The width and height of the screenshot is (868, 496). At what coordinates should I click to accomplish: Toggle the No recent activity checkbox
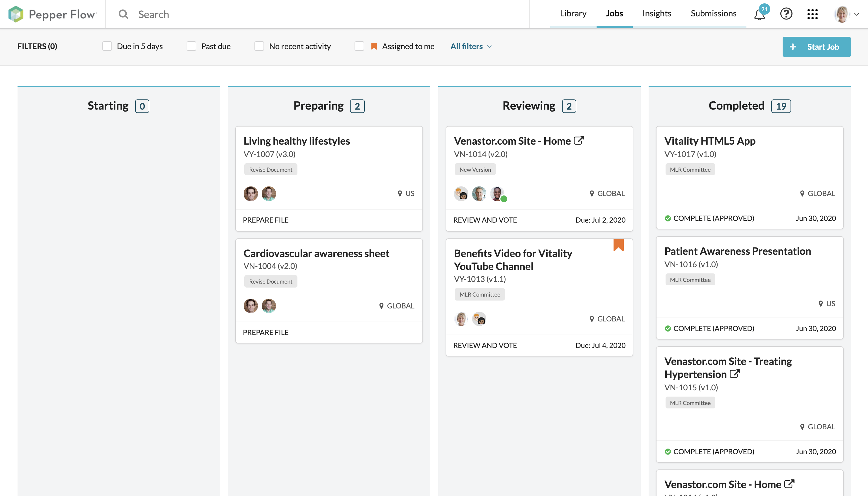pyautogui.click(x=259, y=46)
